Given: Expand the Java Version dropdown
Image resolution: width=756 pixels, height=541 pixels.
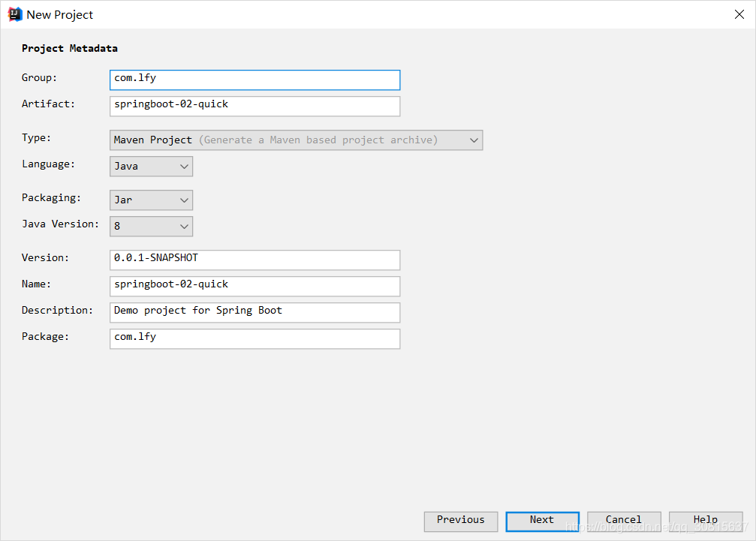Looking at the screenshot, I should (x=152, y=227).
